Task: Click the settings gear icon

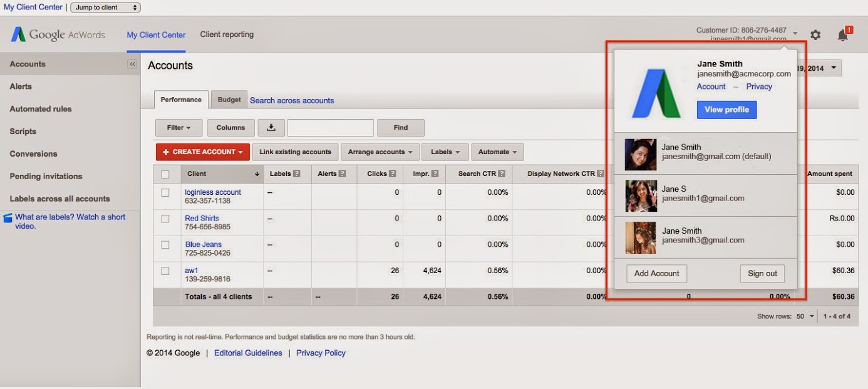Action: (x=815, y=35)
